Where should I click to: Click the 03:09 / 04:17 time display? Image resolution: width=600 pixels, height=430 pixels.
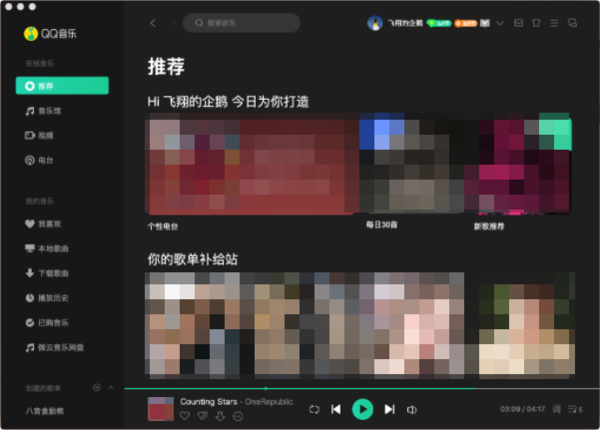[522, 409]
